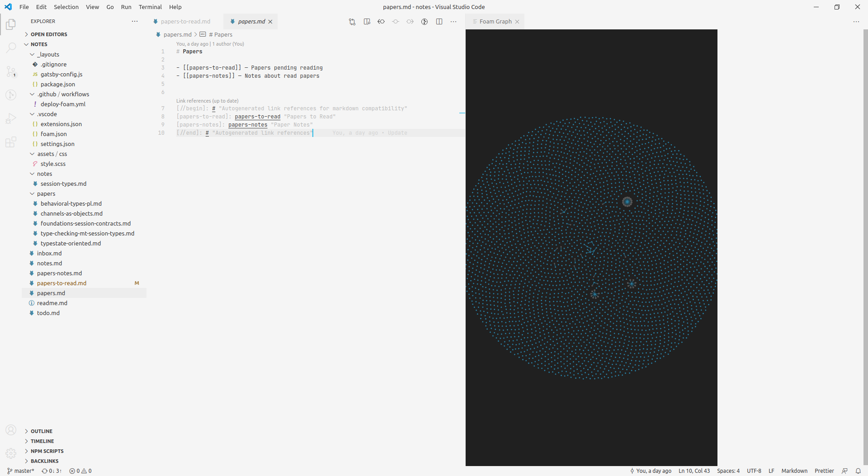This screenshot has width=868, height=476.
Task: Close the Foam Graph tab
Action: click(517, 22)
